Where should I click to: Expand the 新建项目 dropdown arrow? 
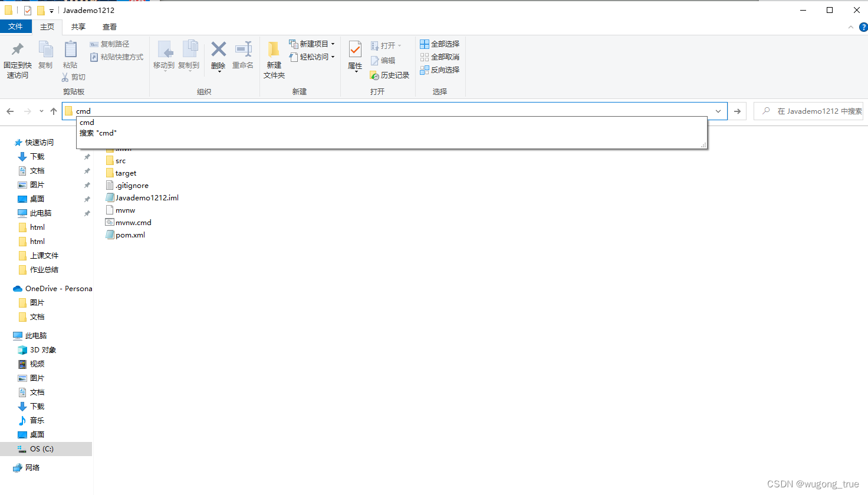coord(333,44)
